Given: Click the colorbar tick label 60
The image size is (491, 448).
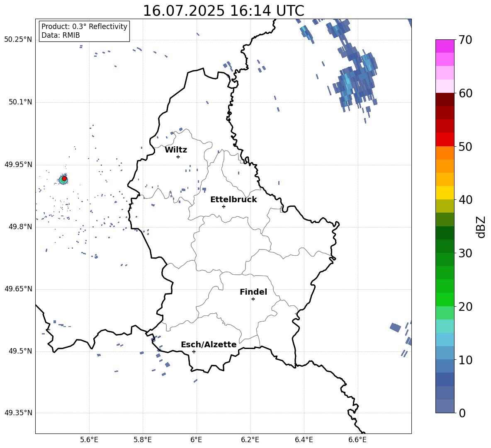Looking at the screenshot, I should point(465,93).
